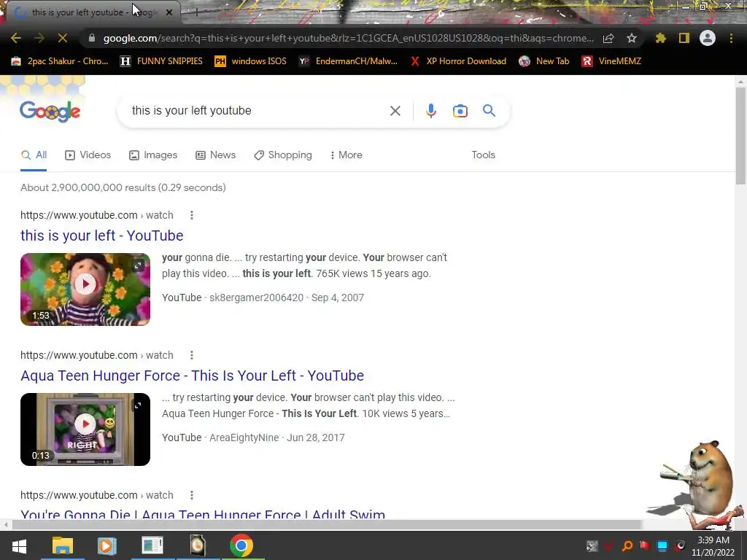Screen dimensions: 747x560
Task: Play the 1:53 video thumbnail
Action: (x=85, y=289)
